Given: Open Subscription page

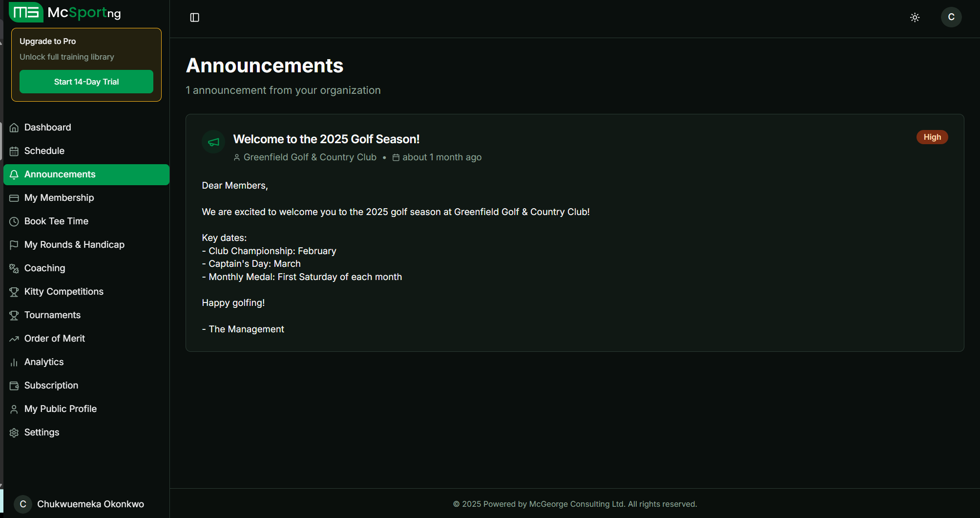Looking at the screenshot, I should click(51, 386).
